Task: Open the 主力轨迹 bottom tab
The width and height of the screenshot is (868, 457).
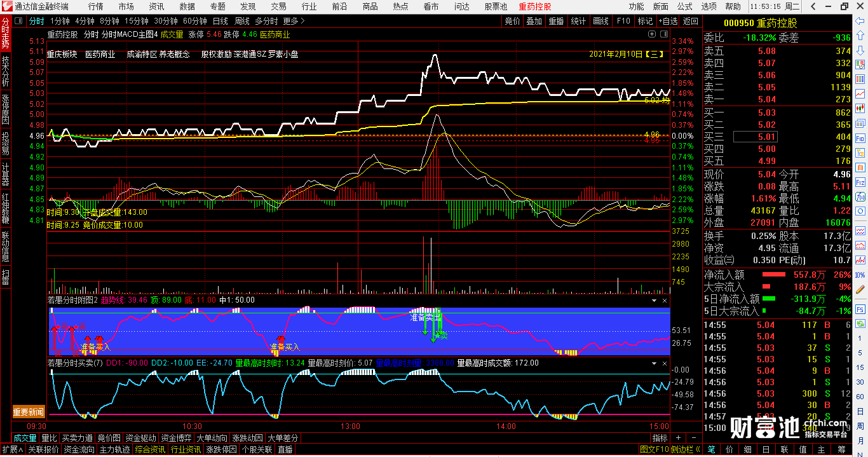Action: pyautogui.click(x=115, y=449)
